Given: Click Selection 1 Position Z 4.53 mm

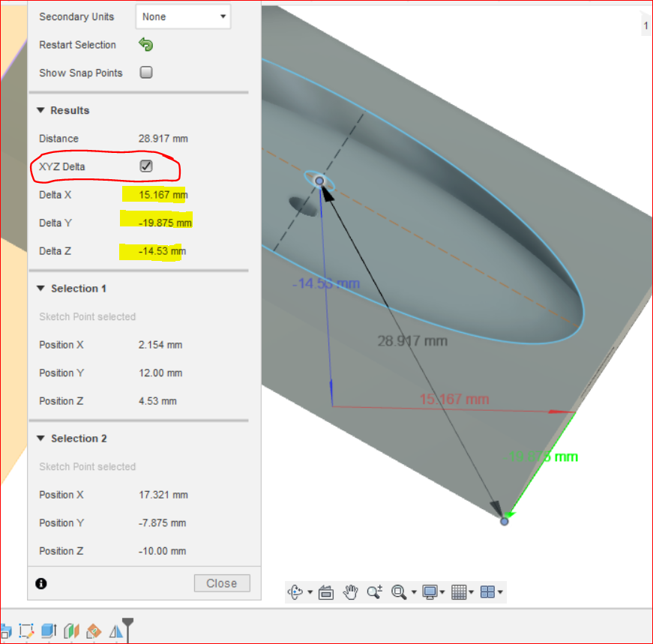Looking at the screenshot, I should point(157,401).
